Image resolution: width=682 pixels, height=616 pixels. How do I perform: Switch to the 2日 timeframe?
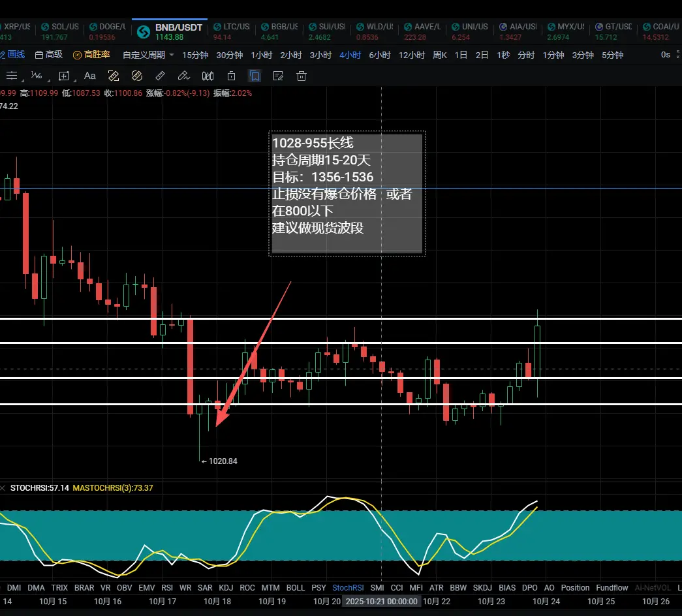pos(482,55)
